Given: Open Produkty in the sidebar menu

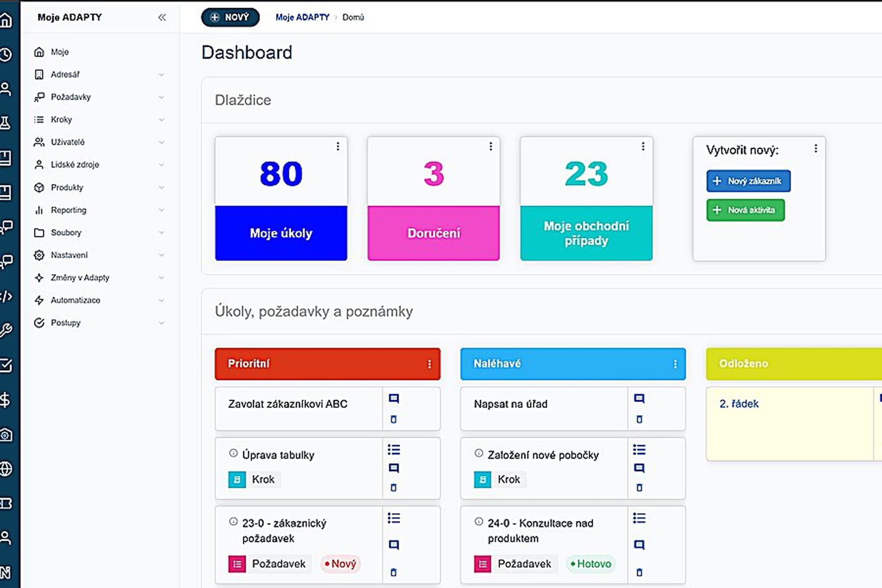Looking at the screenshot, I should (67, 188).
